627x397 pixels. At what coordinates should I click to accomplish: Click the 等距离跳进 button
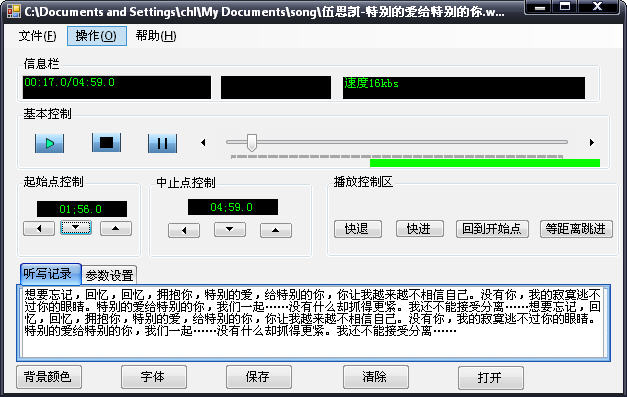pyautogui.click(x=576, y=229)
